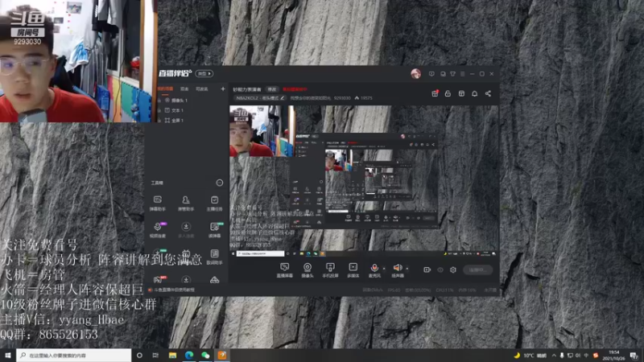Click the Windows taskbar search box
Screen dimensions: 644x362
click(74, 355)
